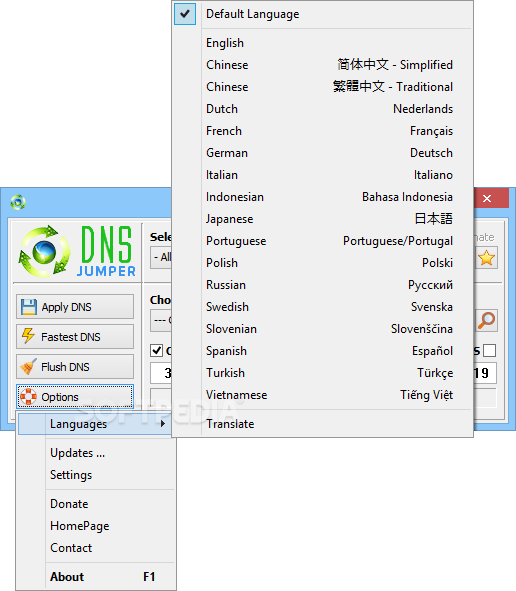The height and width of the screenshot is (591, 516).
Task: Switch to German Deutsch language
Action: (x=323, y=153)
